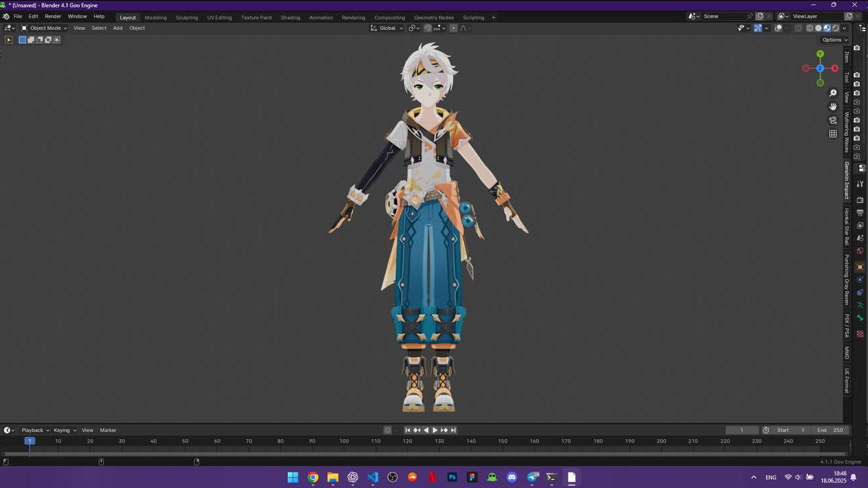Open the Bone properties tab icon
The image size is (868, 488).
(860, 318)
